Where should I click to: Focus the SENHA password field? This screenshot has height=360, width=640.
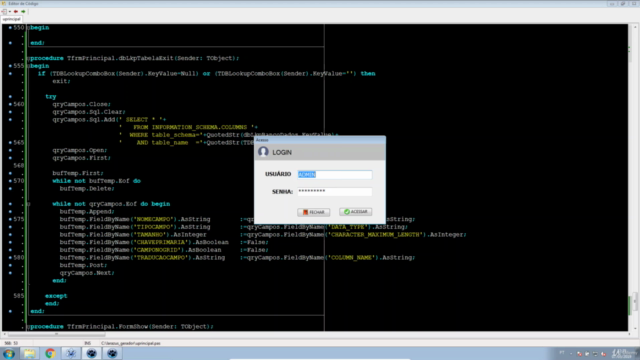coord(335,191)
